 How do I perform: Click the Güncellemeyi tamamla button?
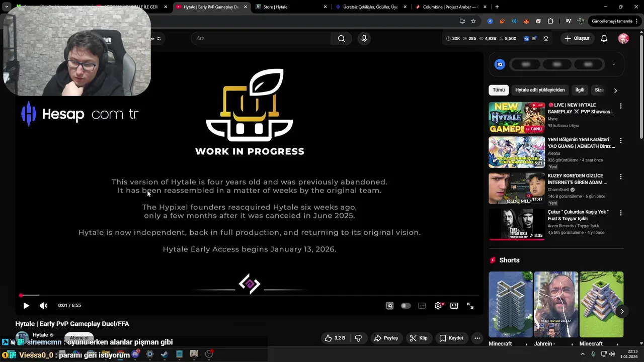click(x=611, y=21)
